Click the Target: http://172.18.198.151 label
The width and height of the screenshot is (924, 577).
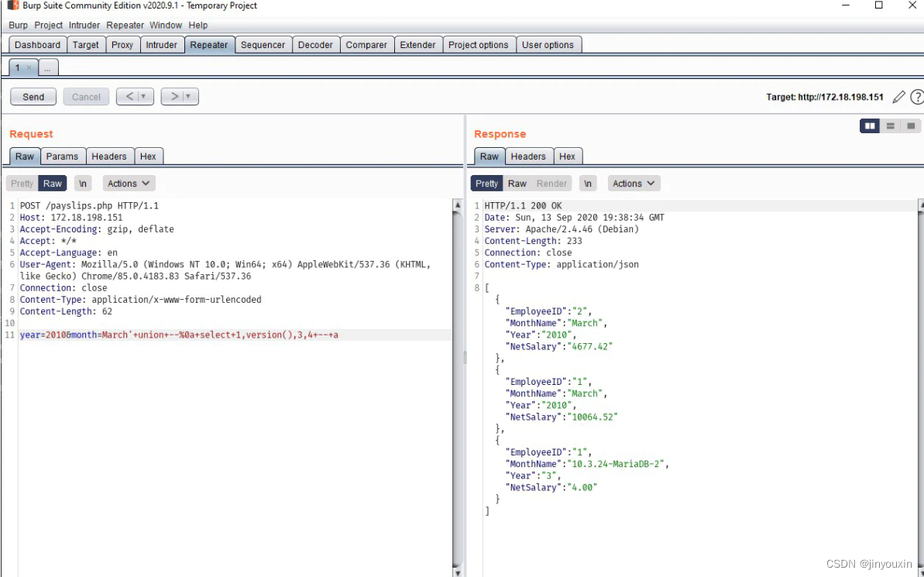tap(824, 98)
